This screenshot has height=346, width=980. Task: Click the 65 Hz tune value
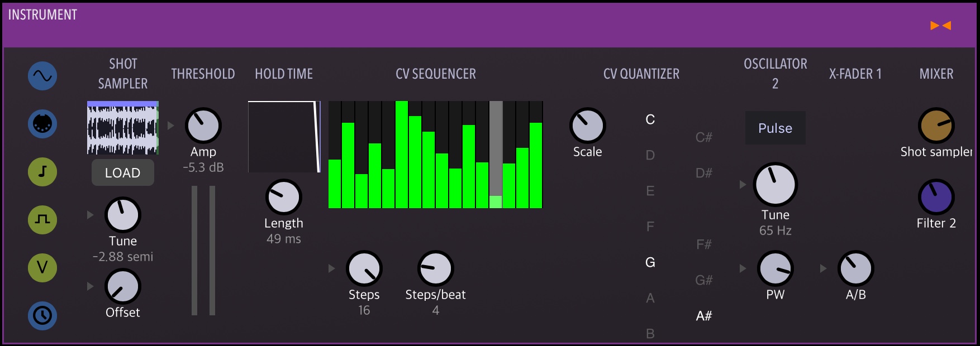776,230
